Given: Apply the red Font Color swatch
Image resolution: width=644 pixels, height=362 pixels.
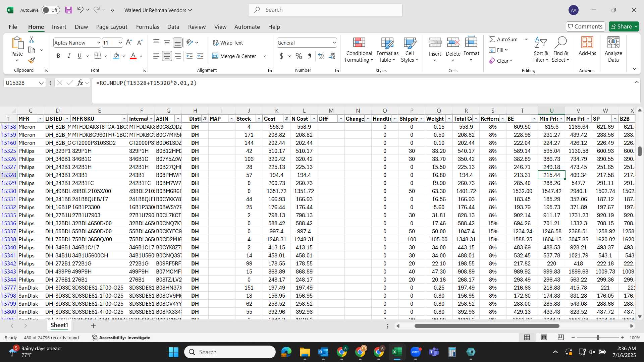Looking at the screenshot, I should (x=133, y=56).
